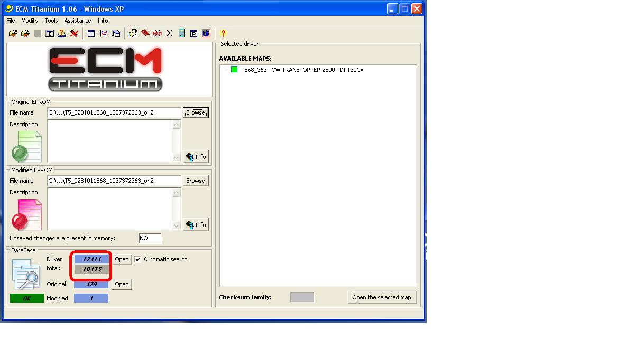Minimize the ECM Titanium window
Screen dimensions: 644x339
tap(392, 9)
